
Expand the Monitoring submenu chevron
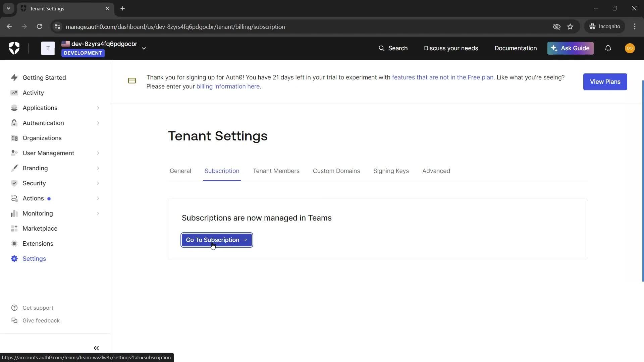click(x=98, y=213)
